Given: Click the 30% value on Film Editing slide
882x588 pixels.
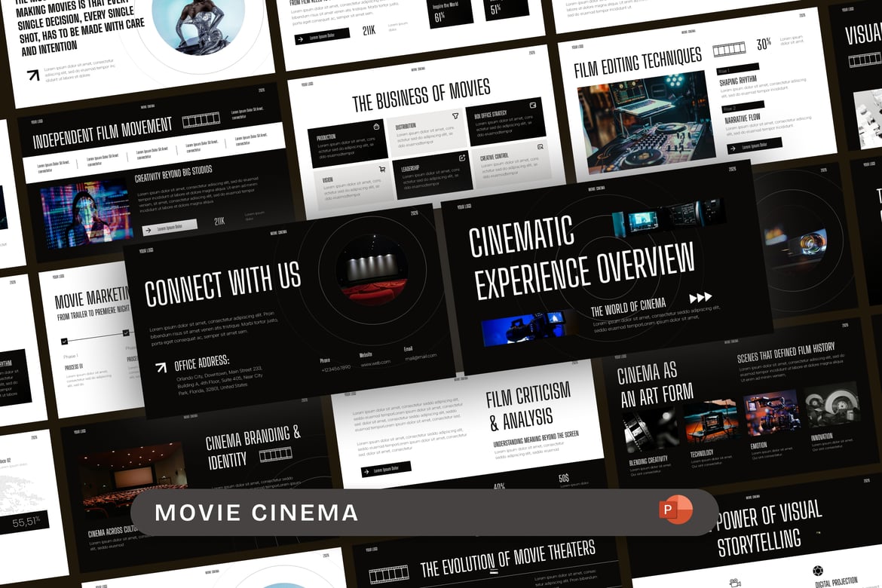Looking at the screenshot, I should point(764,43).
